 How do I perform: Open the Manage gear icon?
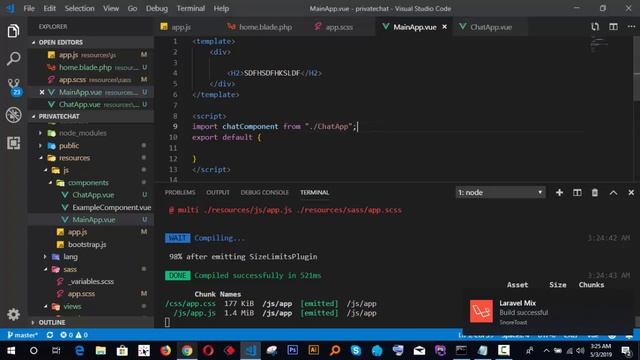pyautogui.click(x=13, y=314)
